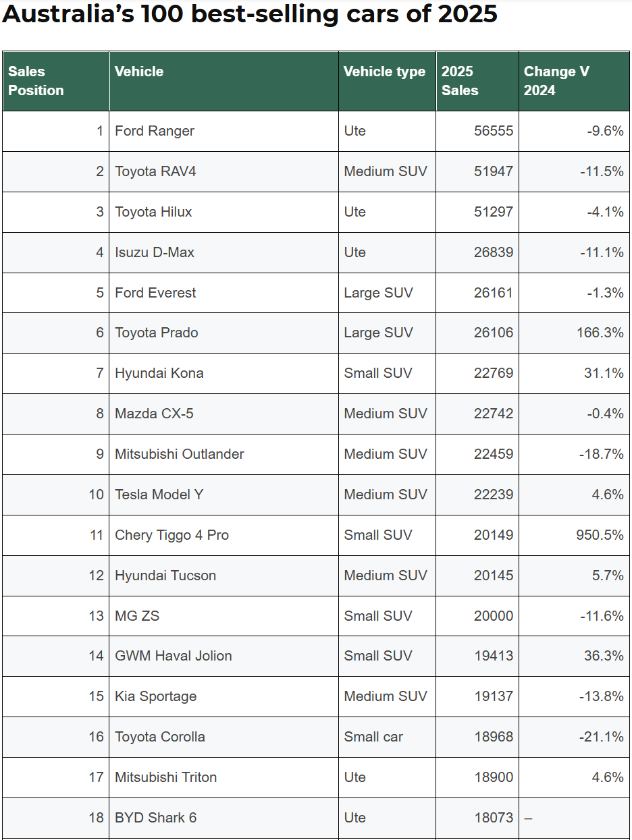Click the MG ZS sales value 20000

(494, 616)
